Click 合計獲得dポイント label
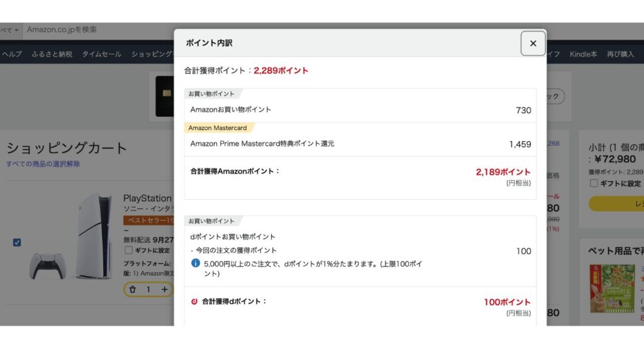The image size is (644, 362). click(234, 302)
